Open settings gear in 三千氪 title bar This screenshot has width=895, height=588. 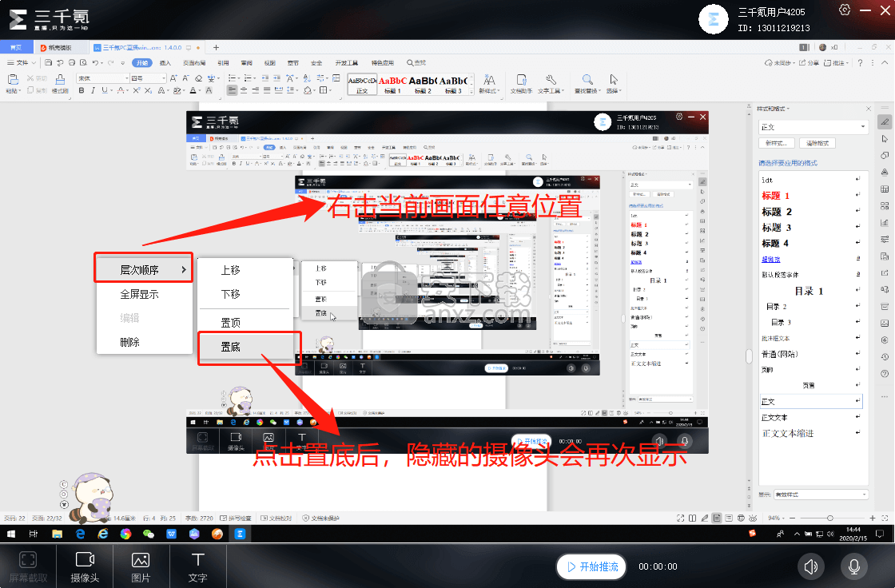click(845, 10)
